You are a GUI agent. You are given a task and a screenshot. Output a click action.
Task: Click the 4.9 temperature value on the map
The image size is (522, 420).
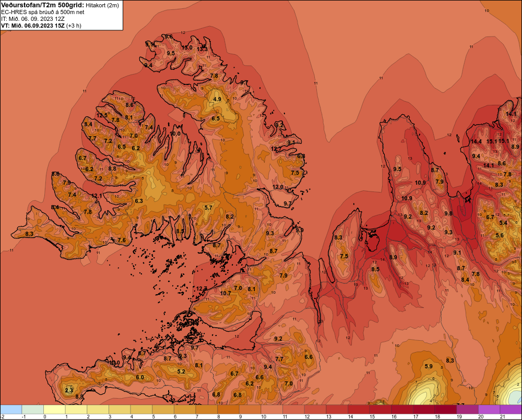pos(217,99)
